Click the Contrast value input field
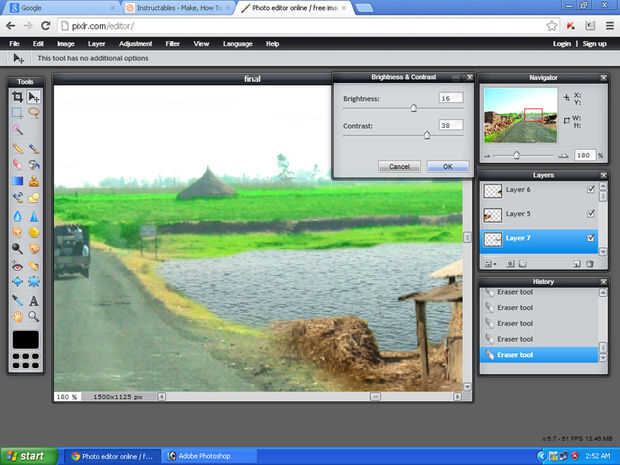This screenshot has height=465, width=620. point(451,125)
